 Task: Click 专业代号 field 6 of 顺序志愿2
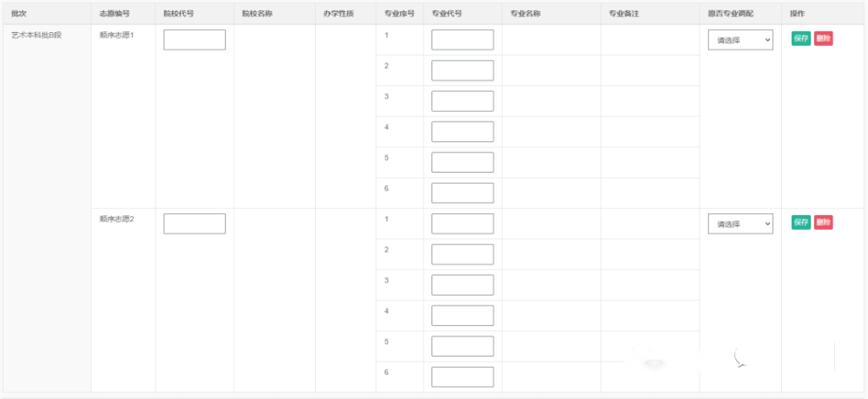[463, 376]
